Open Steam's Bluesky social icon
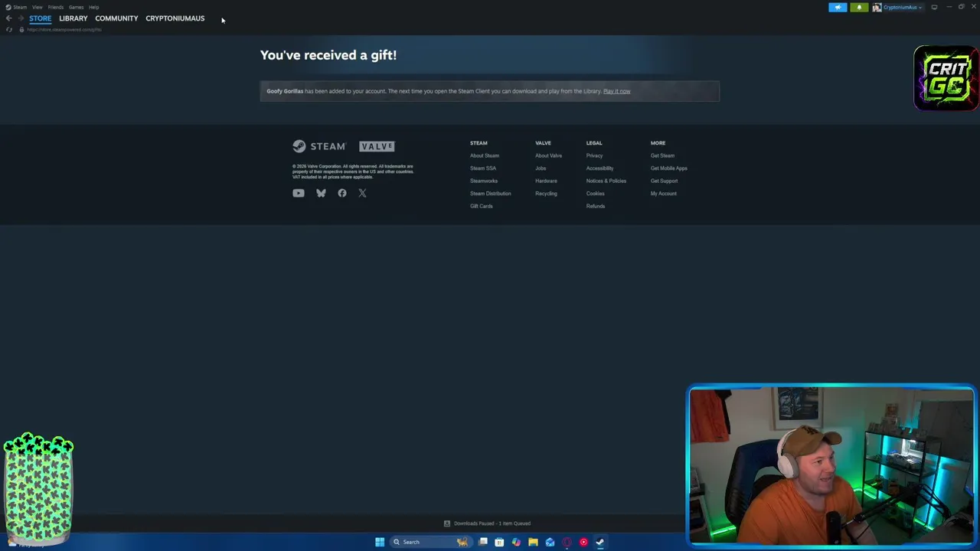980x551 pixels. pyautogui.click(x=321, y=194)
